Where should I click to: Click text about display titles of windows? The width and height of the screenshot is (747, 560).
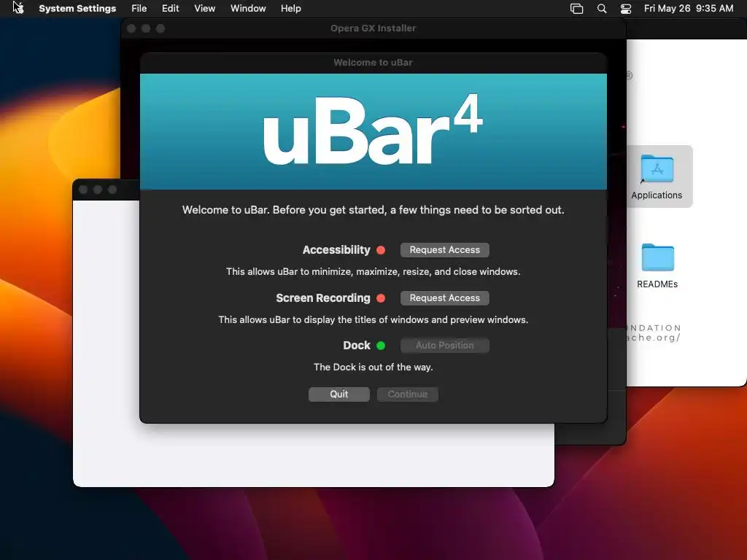tap(373, 319)
